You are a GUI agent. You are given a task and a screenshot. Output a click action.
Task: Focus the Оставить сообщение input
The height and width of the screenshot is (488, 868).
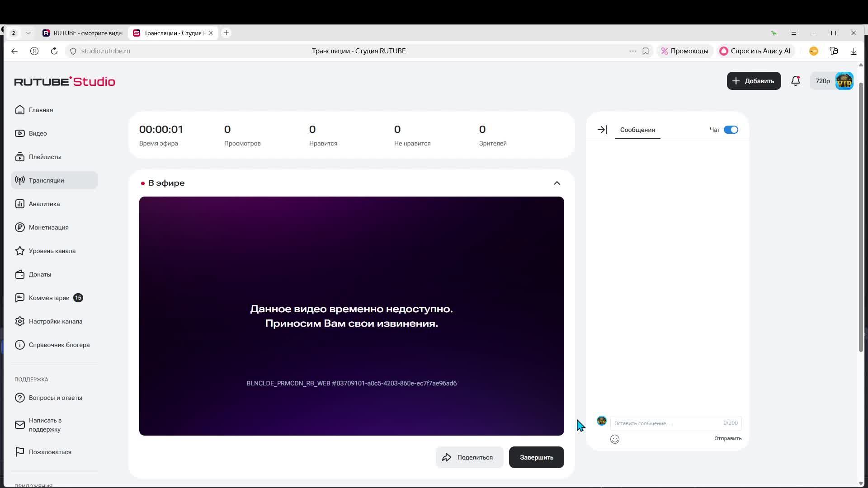pos(676,423)
